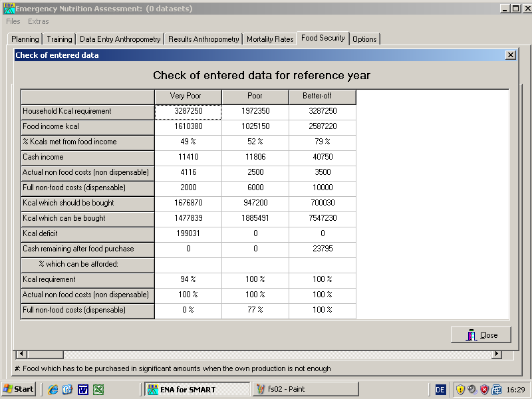Open the Files menu

point(13,21)
